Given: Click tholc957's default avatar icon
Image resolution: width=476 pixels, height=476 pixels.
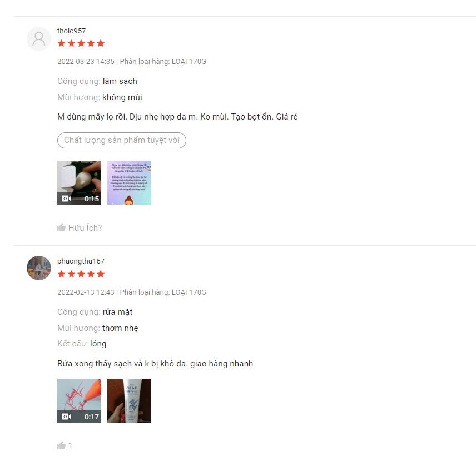Looking at the screenshot, I should [39, 39].
